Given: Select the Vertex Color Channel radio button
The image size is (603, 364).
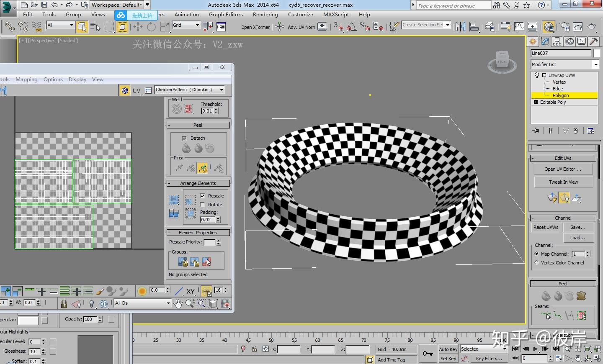Looking at the screenshot, I should point(537,263).
